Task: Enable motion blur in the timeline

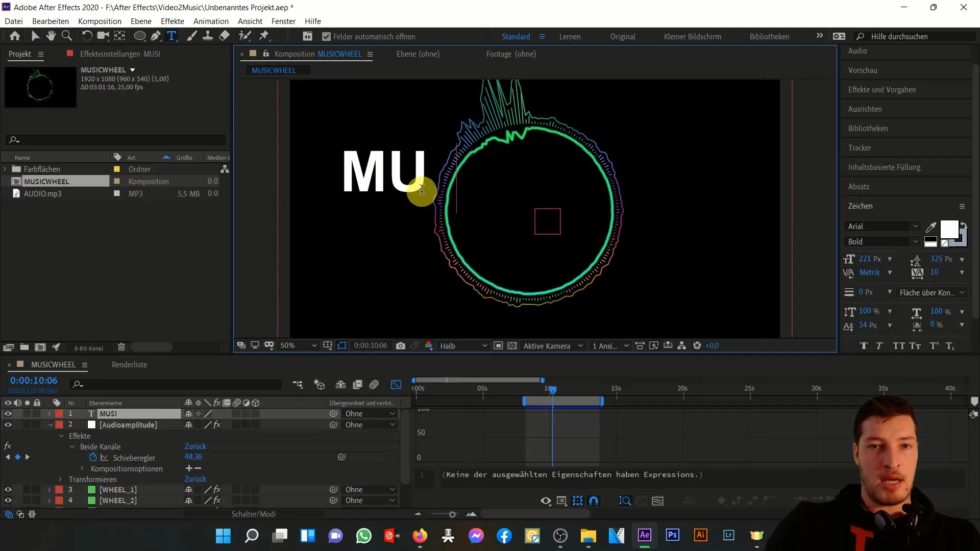Action: [374, 385]
